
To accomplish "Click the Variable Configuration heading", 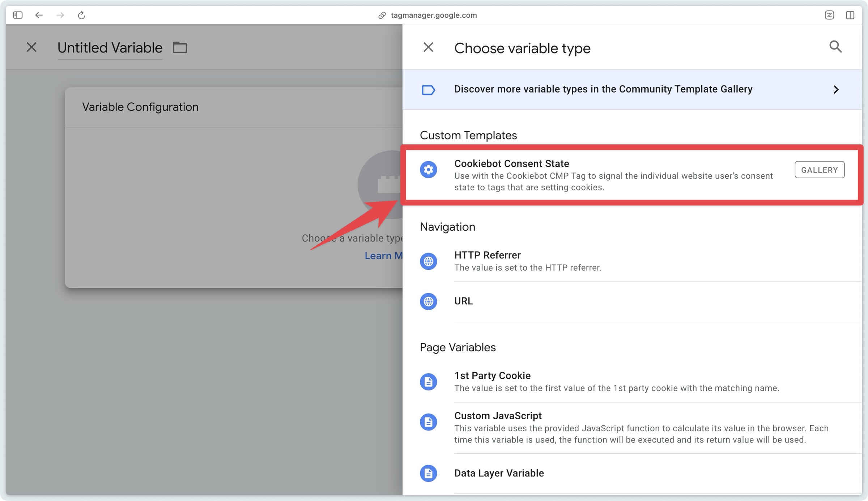I will [140, 107].
